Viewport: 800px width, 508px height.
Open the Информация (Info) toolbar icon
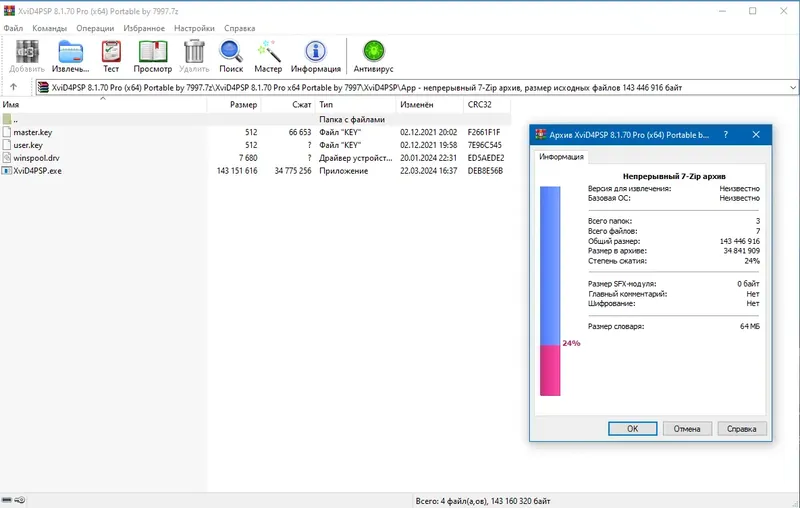point(315,52)
